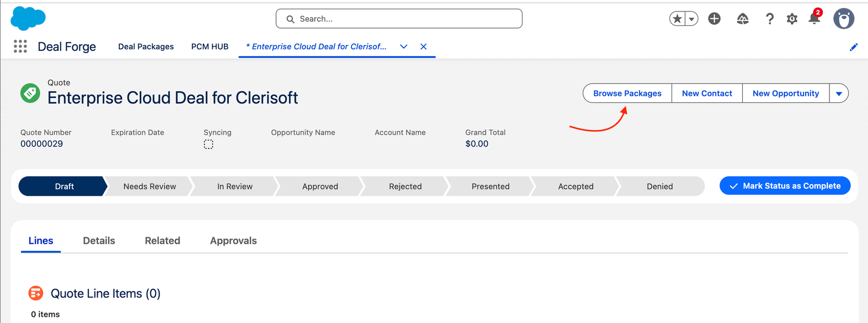
Task: Click the Salesforce cloud logo
Action: (x=28, y=18)
